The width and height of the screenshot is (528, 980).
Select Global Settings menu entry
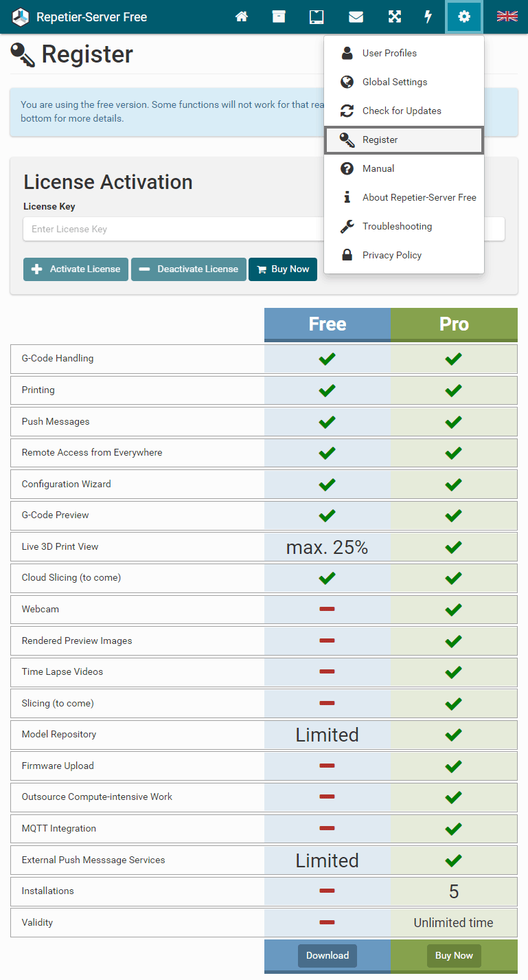(x=395, y=82)
